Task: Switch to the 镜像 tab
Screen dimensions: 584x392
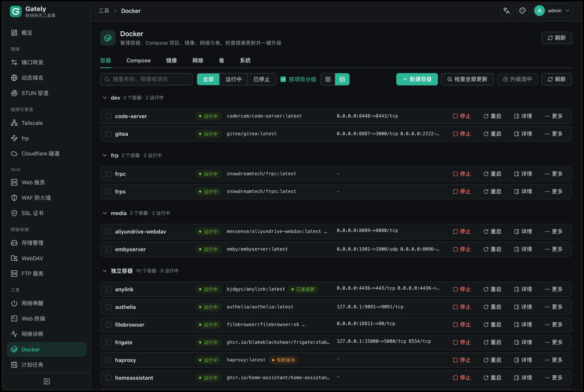Action: [172, 61]
